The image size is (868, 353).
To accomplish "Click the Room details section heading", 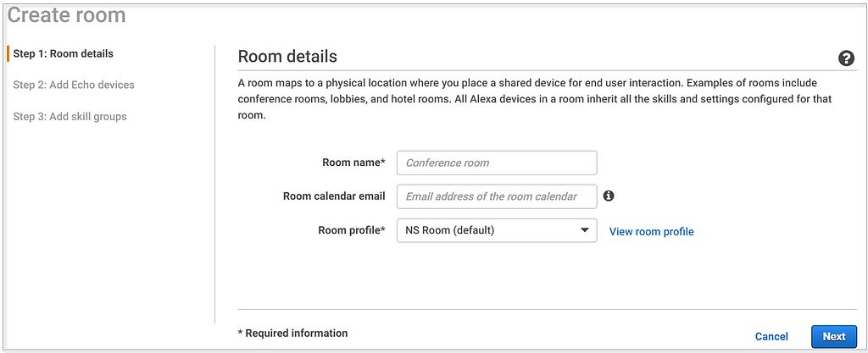I will 287,57.
